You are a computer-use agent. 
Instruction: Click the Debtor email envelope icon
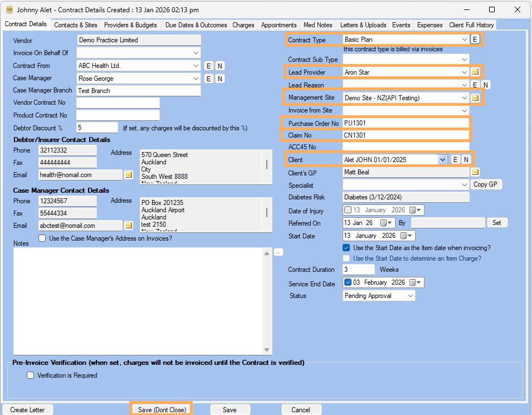coord(128,175)
